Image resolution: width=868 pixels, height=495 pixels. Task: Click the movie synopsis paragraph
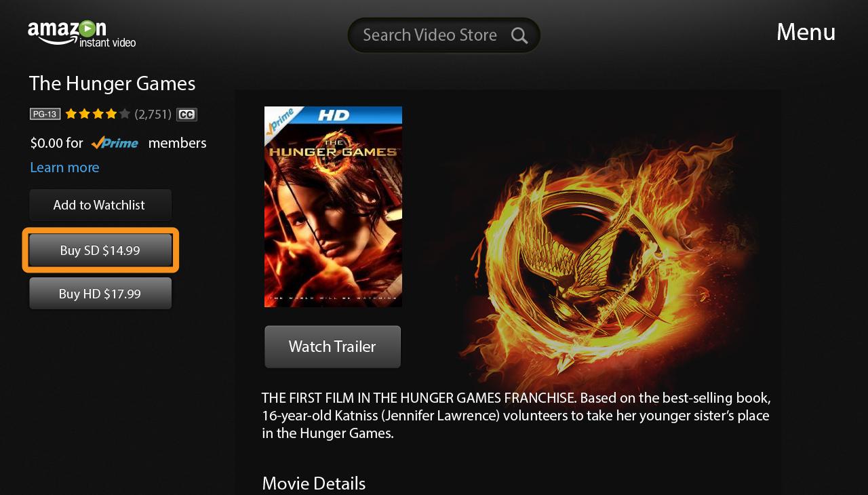coord(516,415)
